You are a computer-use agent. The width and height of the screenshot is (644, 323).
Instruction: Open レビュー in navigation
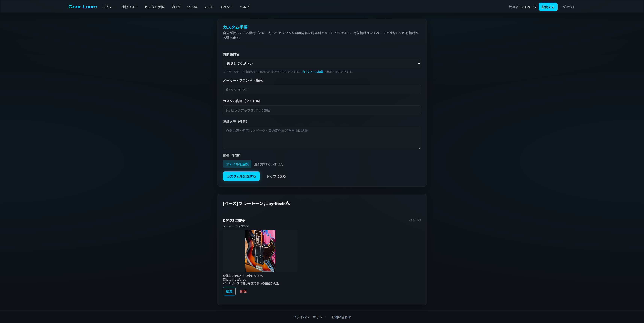click(108, 7)
